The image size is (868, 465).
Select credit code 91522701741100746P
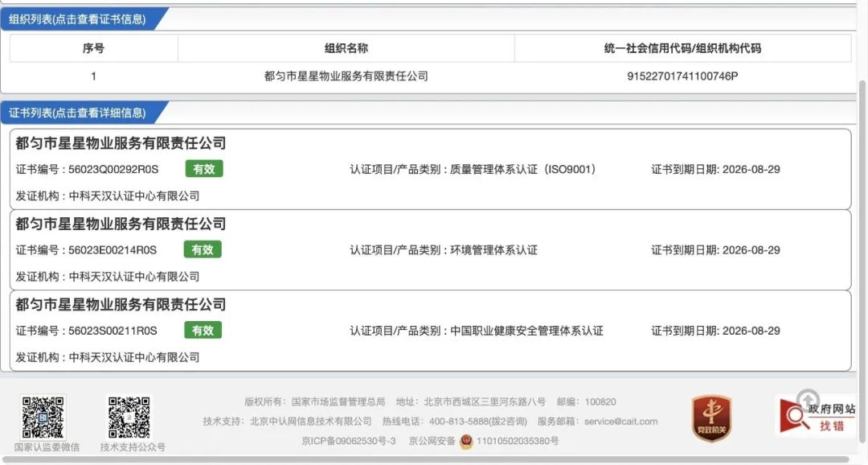coord(682,76)
